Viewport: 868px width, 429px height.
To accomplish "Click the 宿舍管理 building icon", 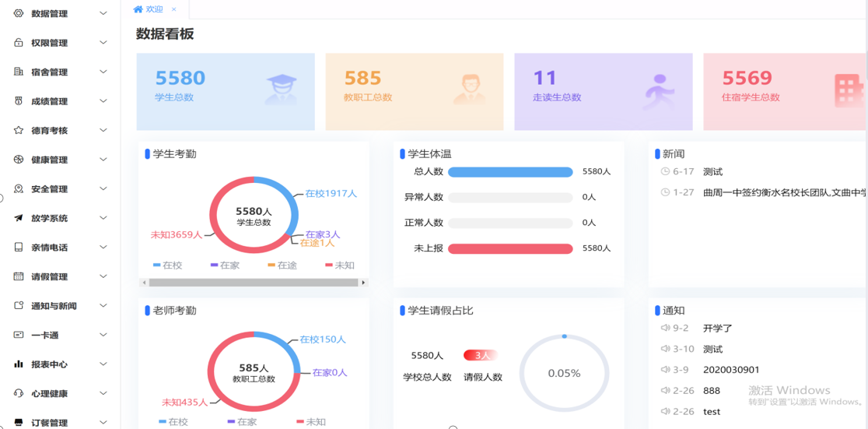I will pyautogui.click(x=18, y=72).
